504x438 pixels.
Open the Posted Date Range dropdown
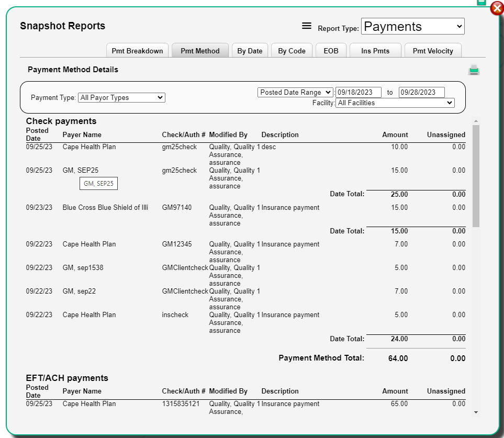(x=295, y=93)
